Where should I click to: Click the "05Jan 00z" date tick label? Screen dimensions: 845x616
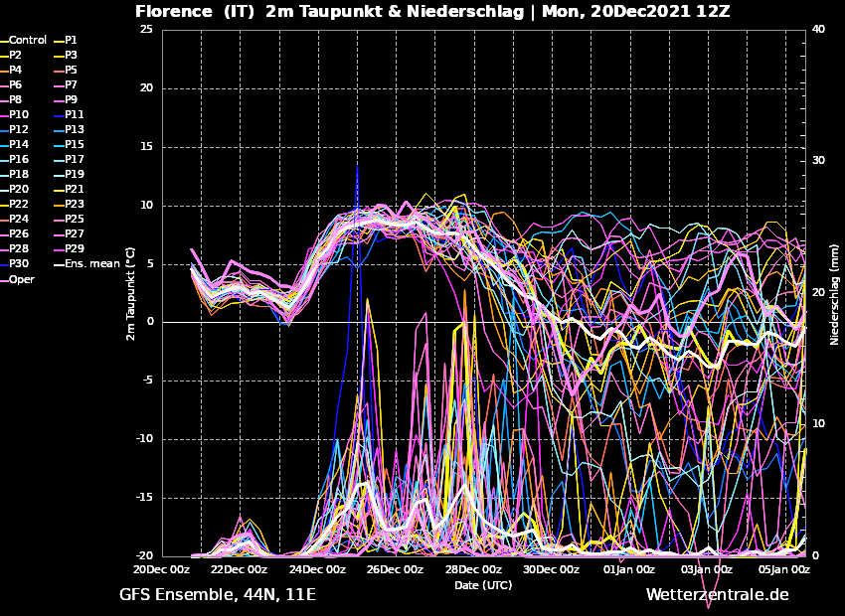(x=785, y=569)
